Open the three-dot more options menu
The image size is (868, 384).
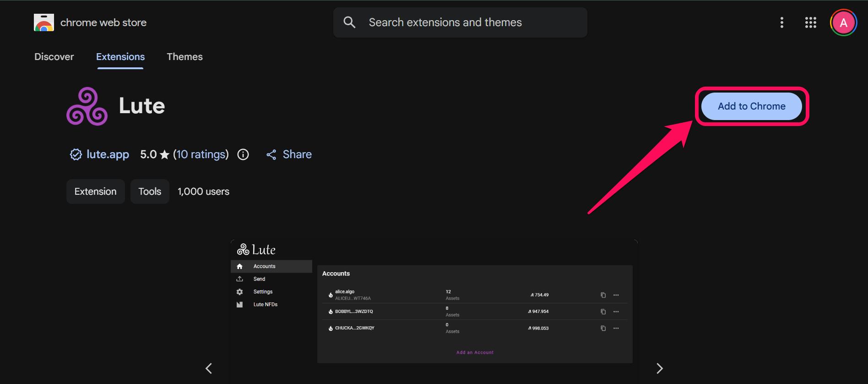tap(782, 22)
